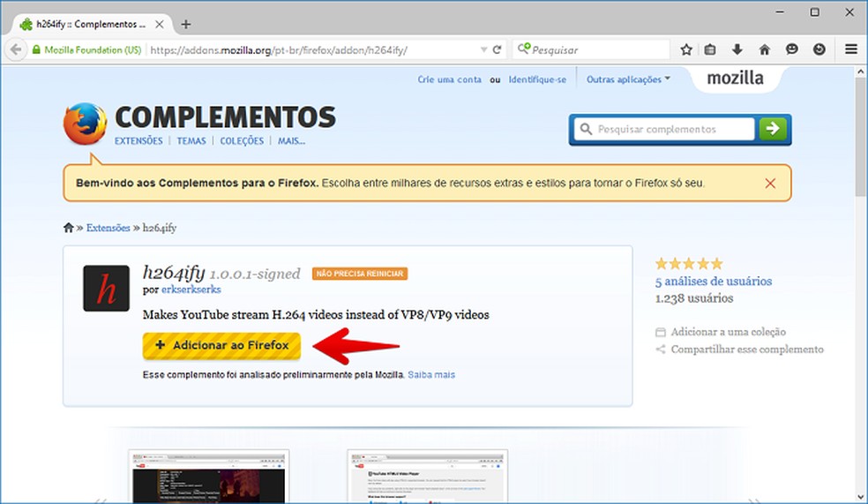Viewport: 868px width, 504px height.
Task: Dismiss the welcome banner with red X
Action: 770,184
